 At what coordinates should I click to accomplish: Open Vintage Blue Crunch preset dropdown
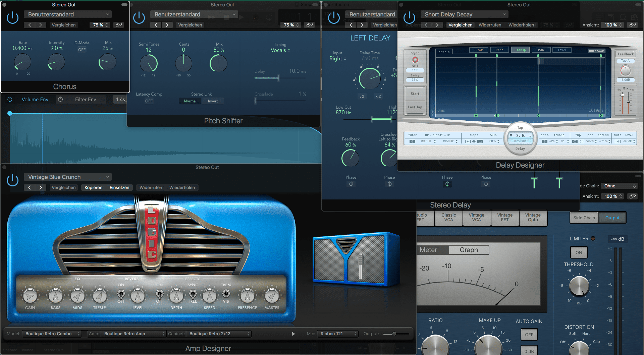[x=67, y=177]
